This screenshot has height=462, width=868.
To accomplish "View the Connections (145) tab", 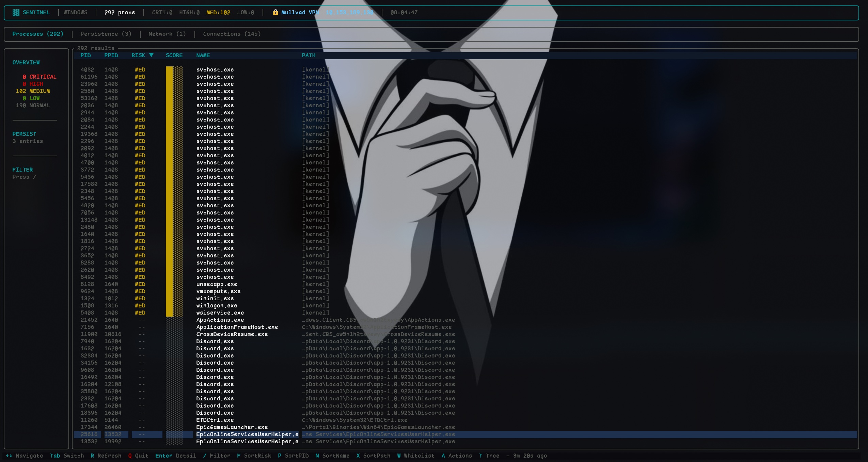I will (x=232, y=34).
